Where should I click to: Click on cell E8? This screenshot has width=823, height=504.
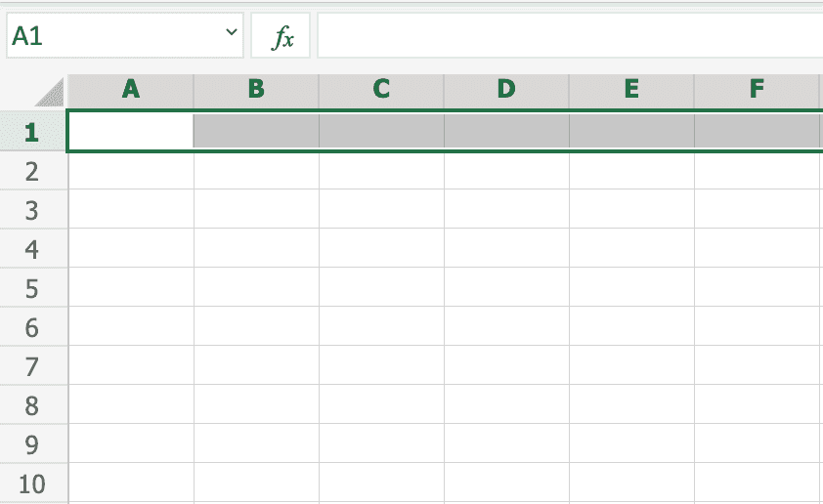[x=631, y=405]
